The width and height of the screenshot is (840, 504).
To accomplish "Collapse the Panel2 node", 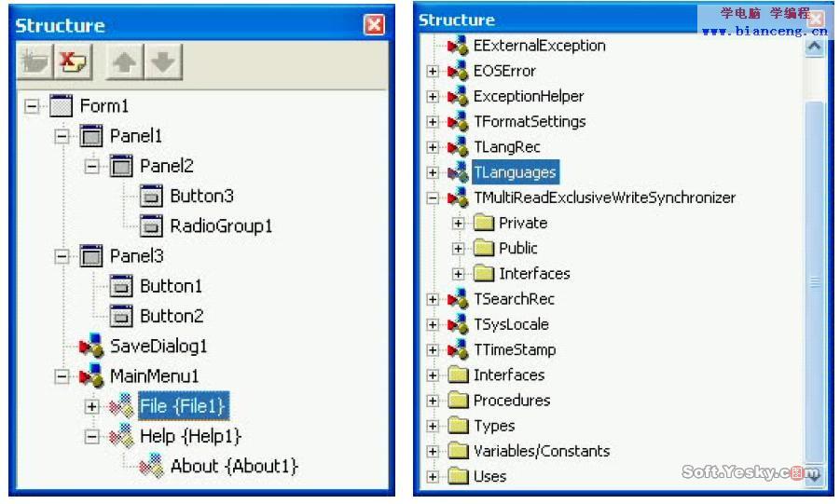I will (x=91, y=166).
